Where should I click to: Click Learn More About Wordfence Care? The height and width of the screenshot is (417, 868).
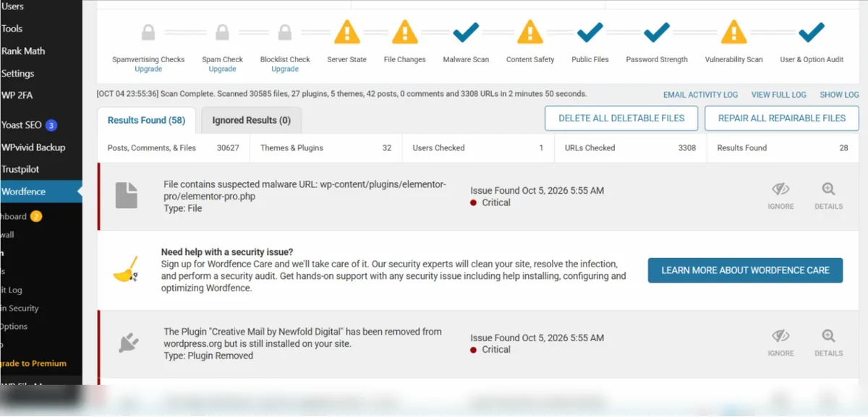pyautogui.click(x=745, y=270)
